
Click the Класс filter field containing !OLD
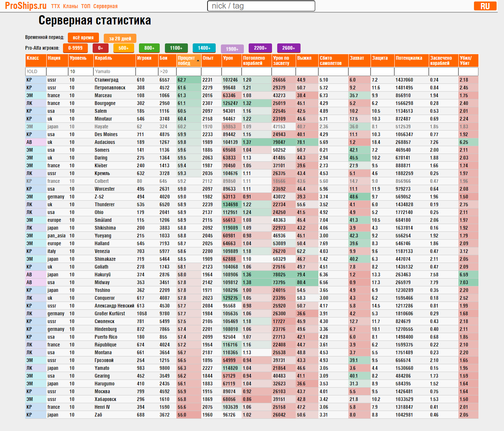tap(36, 72)
